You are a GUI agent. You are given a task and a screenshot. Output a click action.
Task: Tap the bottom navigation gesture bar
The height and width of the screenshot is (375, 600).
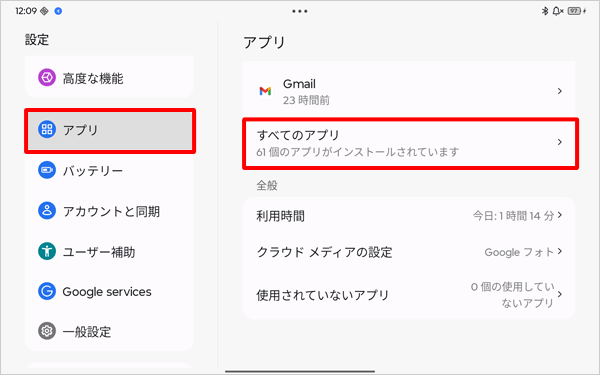(300, 371)
